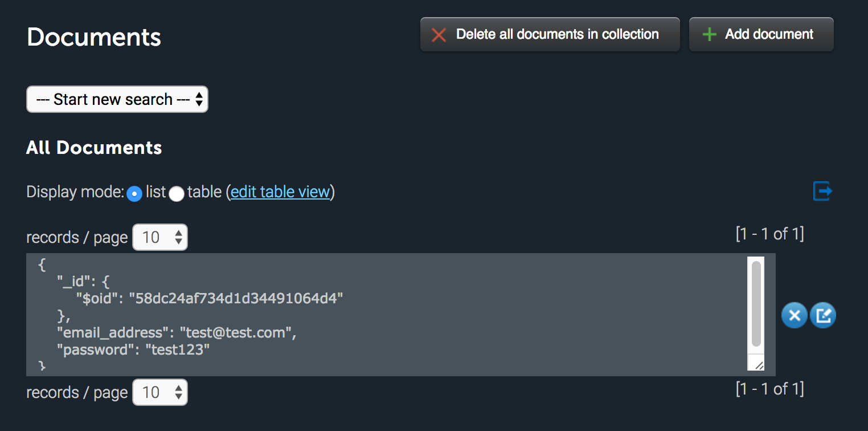
Task: Open the Start new search dropdown
Action: [117, 99]
